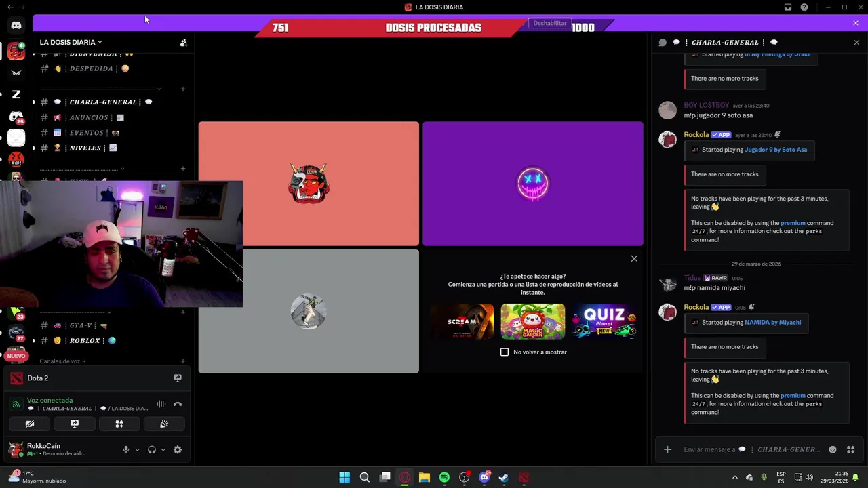Disconnect from voice call
Screen dimensions: 868x488
point(178,405)
